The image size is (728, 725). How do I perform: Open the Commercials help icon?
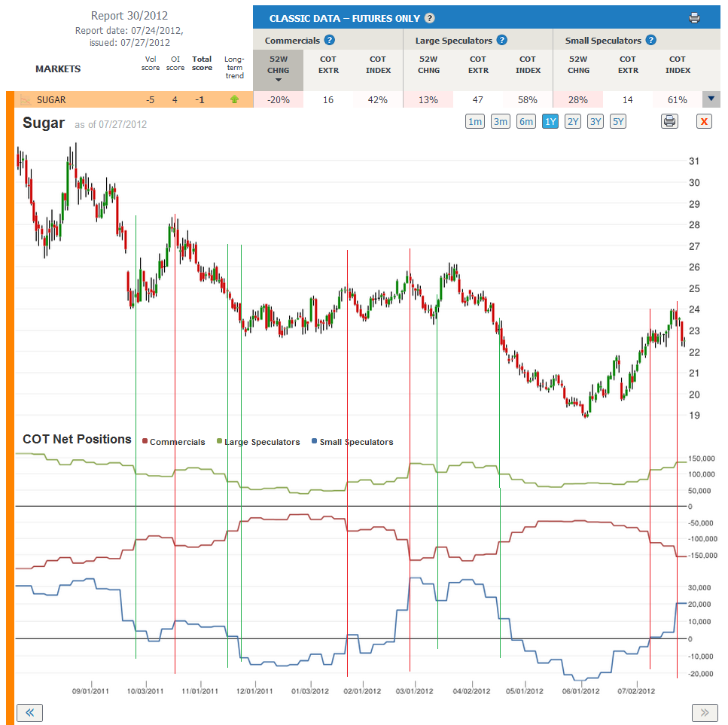[x=330, y=40]
